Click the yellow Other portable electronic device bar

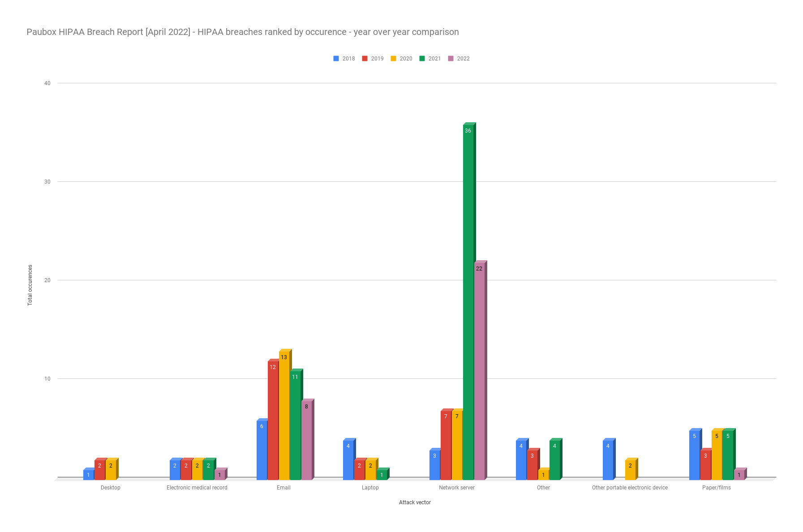630,470
